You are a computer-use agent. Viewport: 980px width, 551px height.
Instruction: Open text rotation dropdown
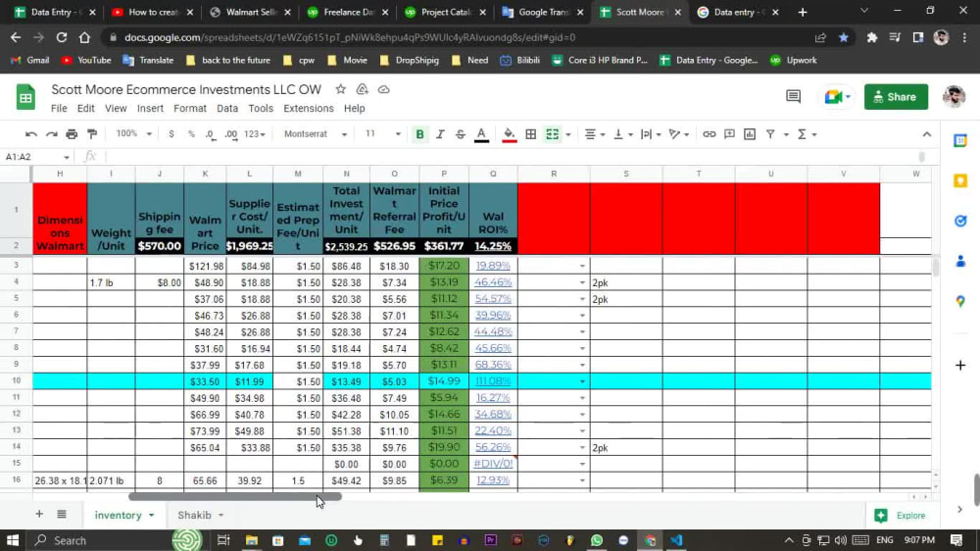679,134
